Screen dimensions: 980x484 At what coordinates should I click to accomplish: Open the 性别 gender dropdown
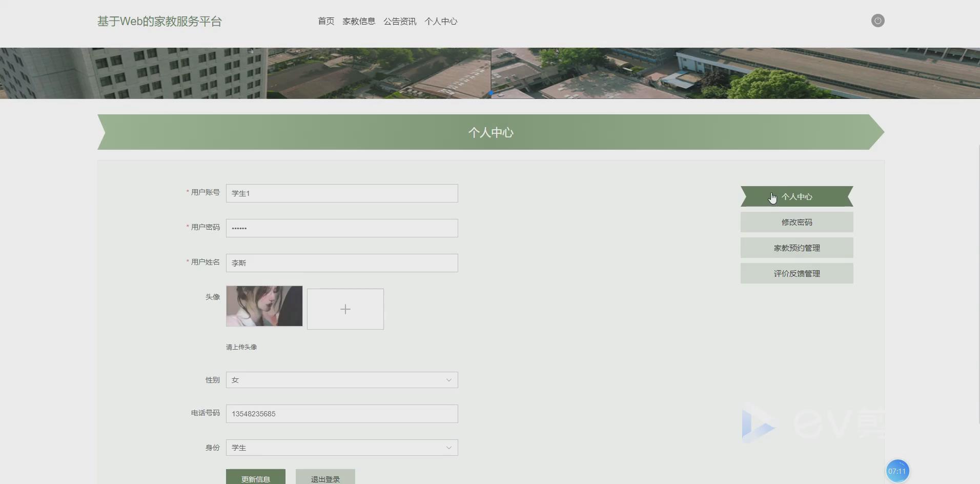point(342,380)
